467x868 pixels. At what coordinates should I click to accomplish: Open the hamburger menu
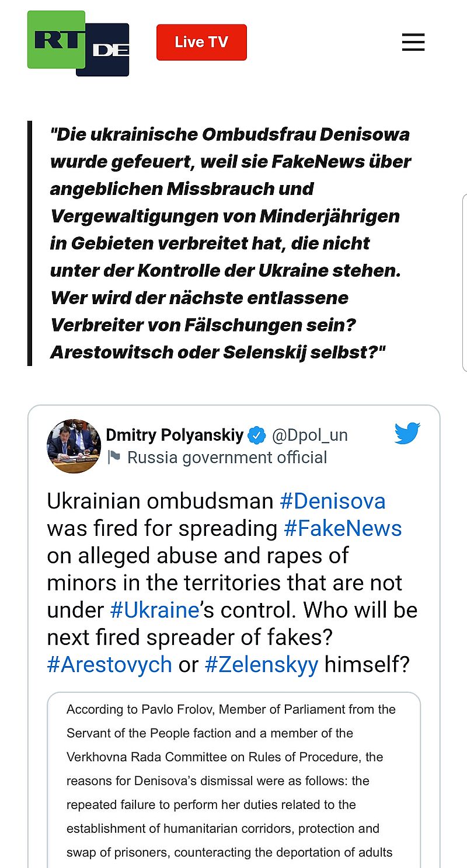[x=413, y=43]
